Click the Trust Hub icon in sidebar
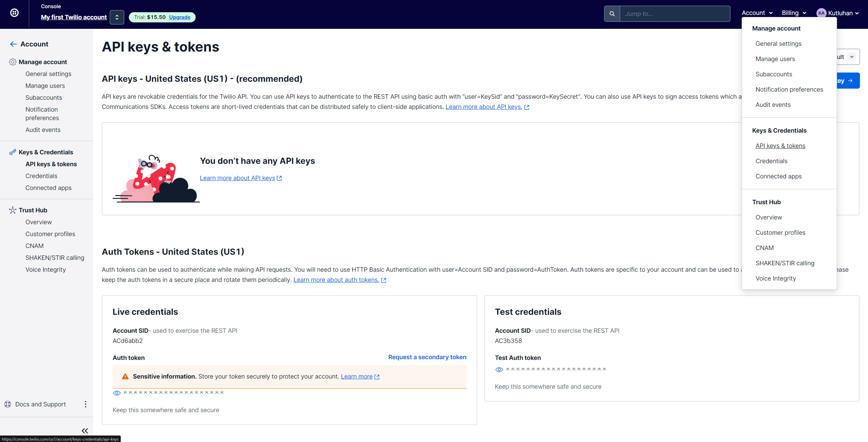Viewport: 868px width, 442px height. 13,210
